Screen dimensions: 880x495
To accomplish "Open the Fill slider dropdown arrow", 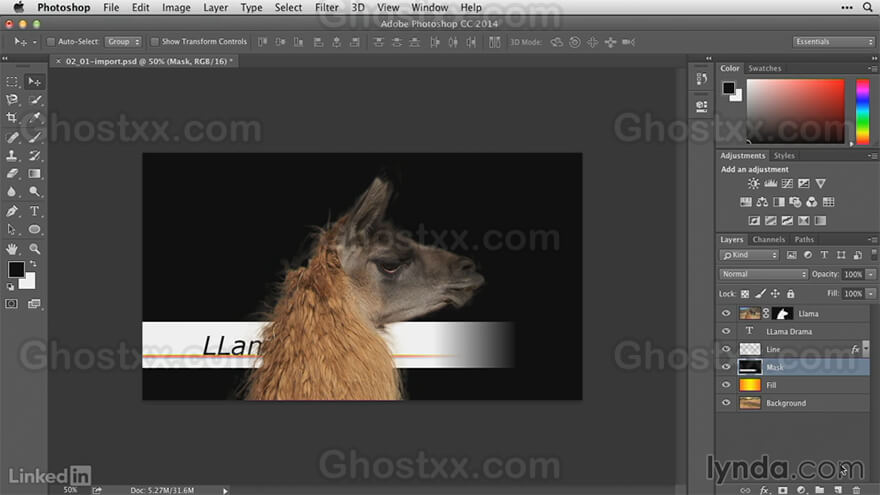I will pos(870,294).
